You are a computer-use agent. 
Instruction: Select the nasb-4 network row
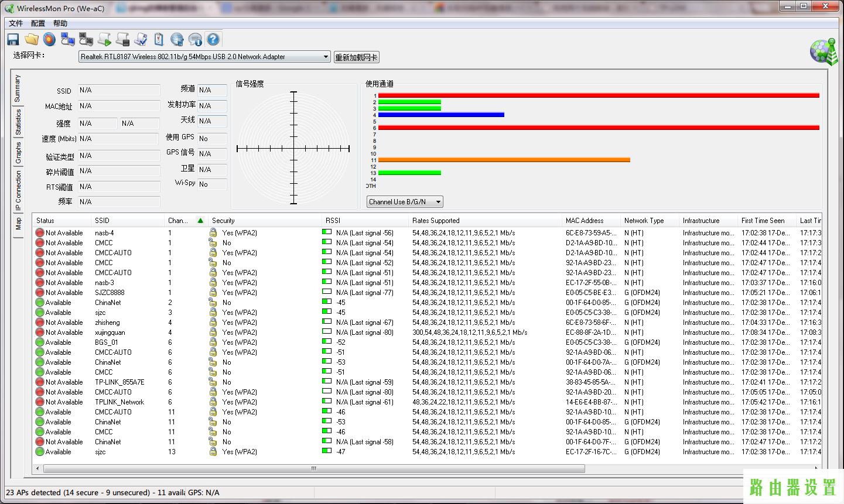tap(427, 233)
